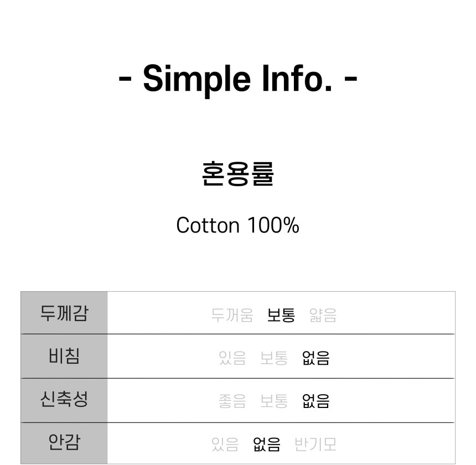Select 보통 in the 두께감 row
Screen dimensions: 476x465
point(281,315)
